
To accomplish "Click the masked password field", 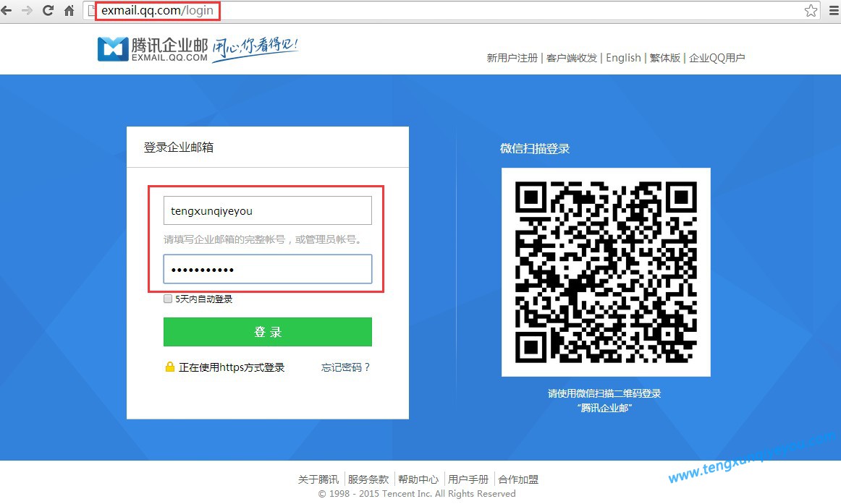I will [x=268, y=269].
